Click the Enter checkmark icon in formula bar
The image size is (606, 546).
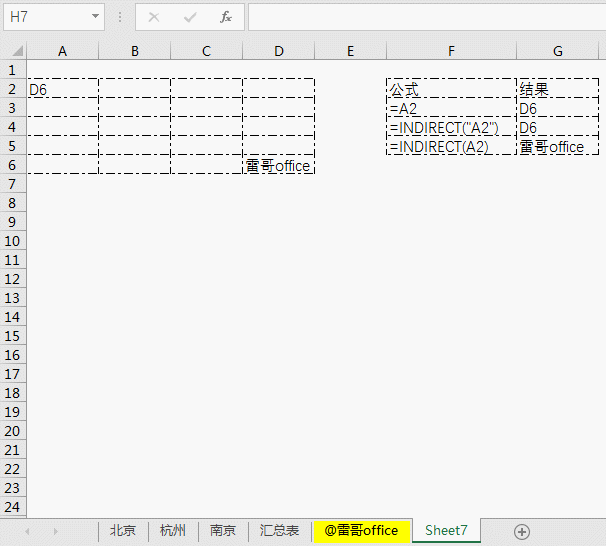click(190, 17)
